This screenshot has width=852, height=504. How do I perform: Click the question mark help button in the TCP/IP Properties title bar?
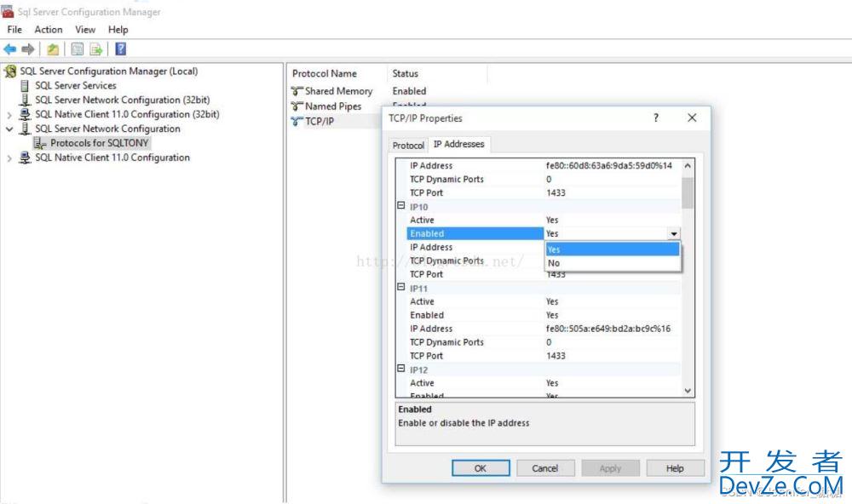pos(656,117)
